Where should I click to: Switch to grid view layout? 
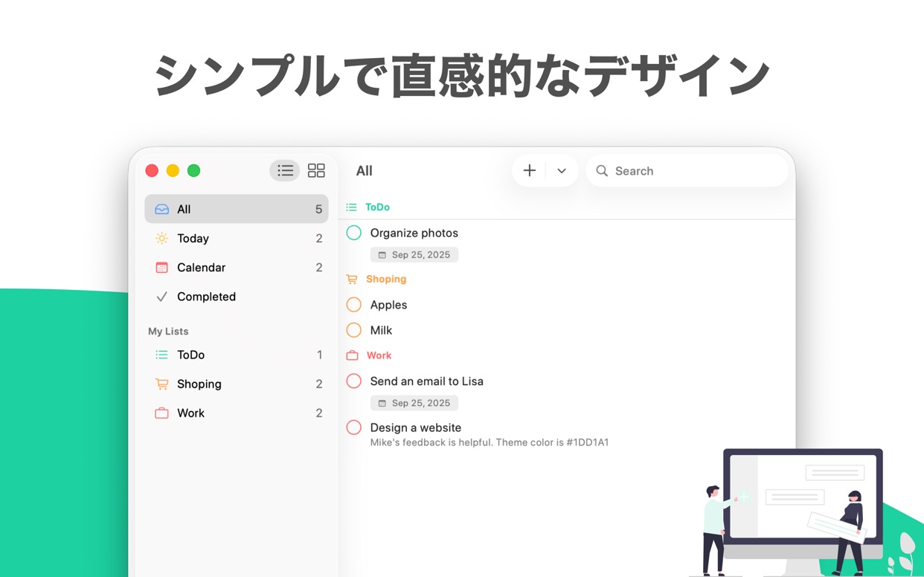pyautogui.click(x=317, y=170)
